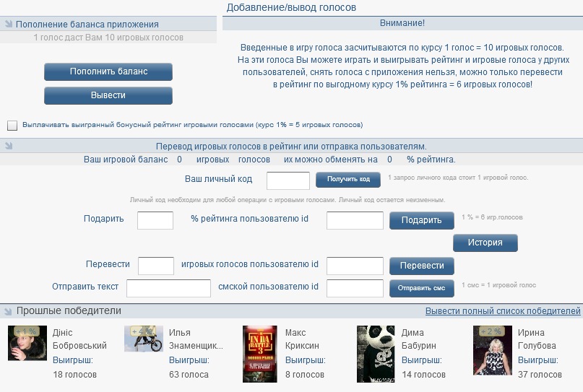Click the Перевести button

tap(422, 266)
